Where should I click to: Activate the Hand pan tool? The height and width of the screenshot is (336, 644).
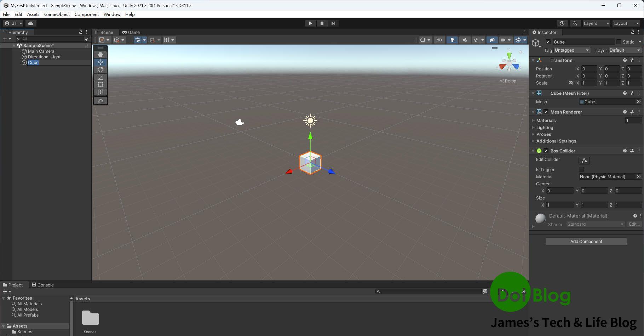100,54
